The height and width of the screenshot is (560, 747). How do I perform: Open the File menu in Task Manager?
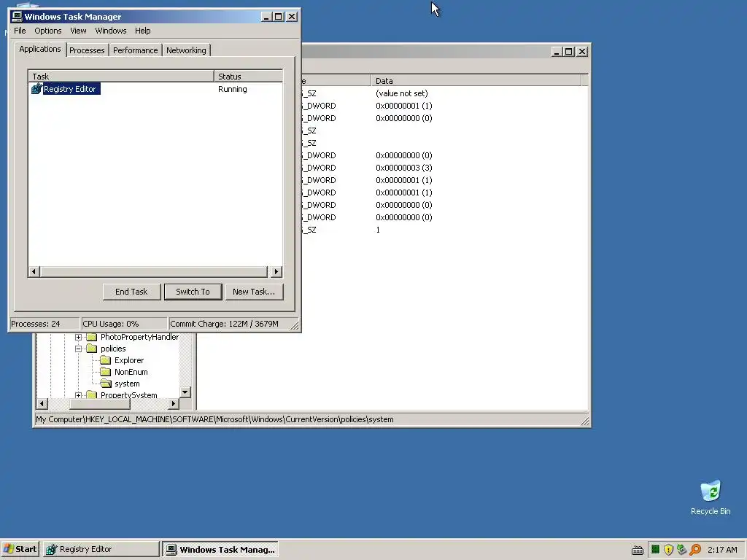tap(20, 31)
